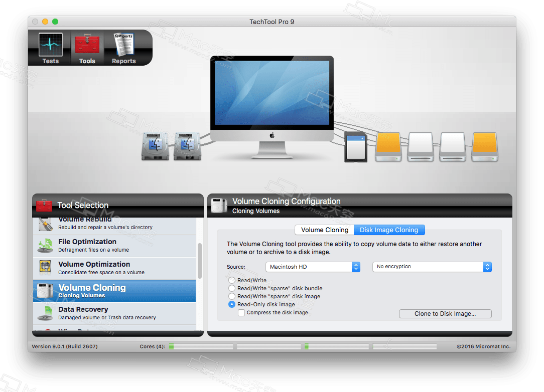Click the Volume Cloning tool description paragraph
The height and width of the screenshot is (392, 544).
click(x=354, y=248)
